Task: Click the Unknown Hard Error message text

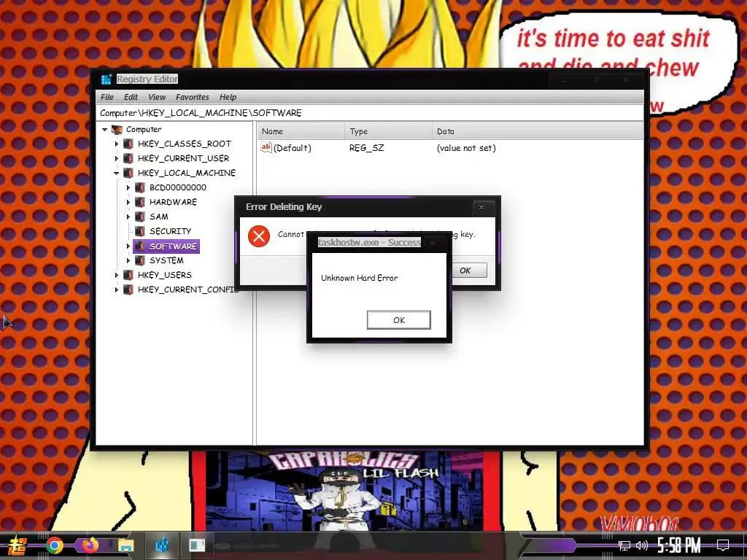Action: point(359,278)
